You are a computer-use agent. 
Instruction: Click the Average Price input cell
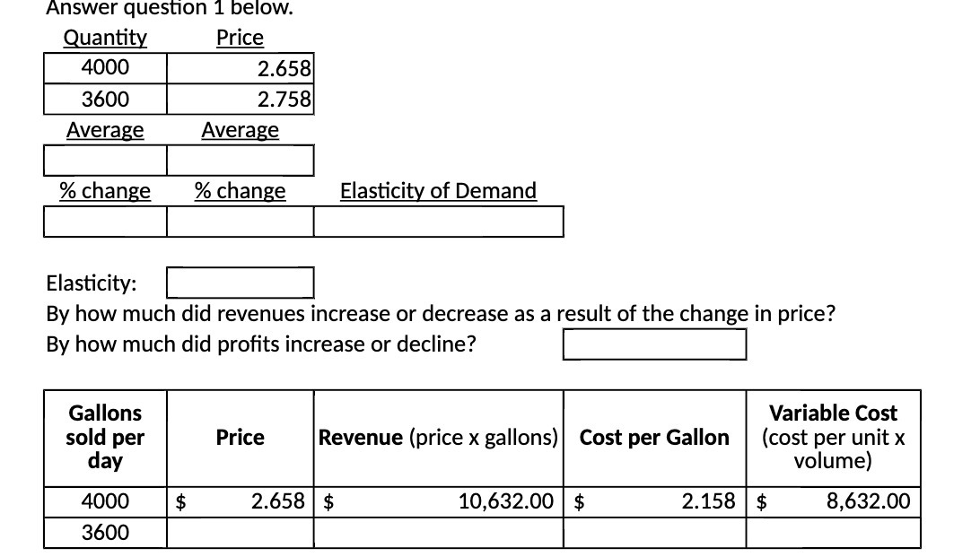240,160
